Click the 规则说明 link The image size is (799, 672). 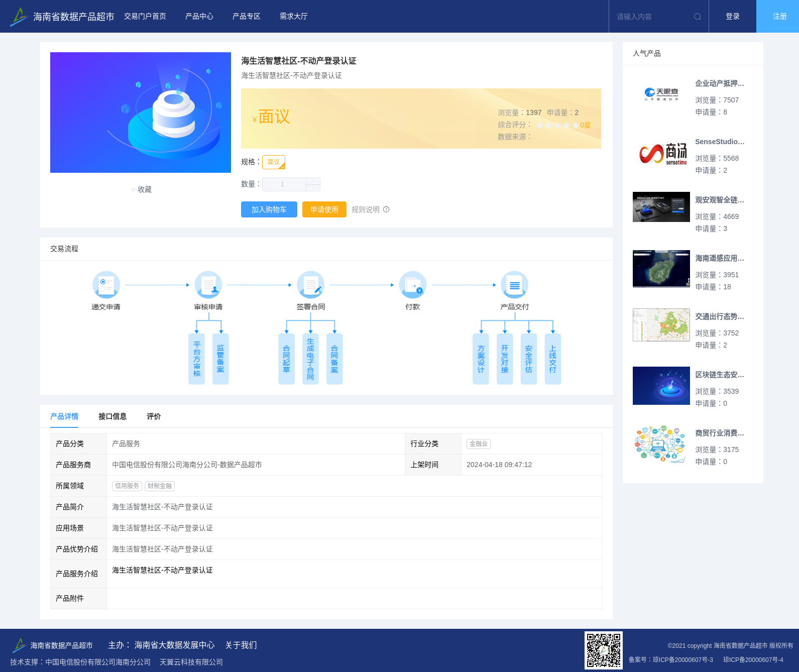[366, 209]
